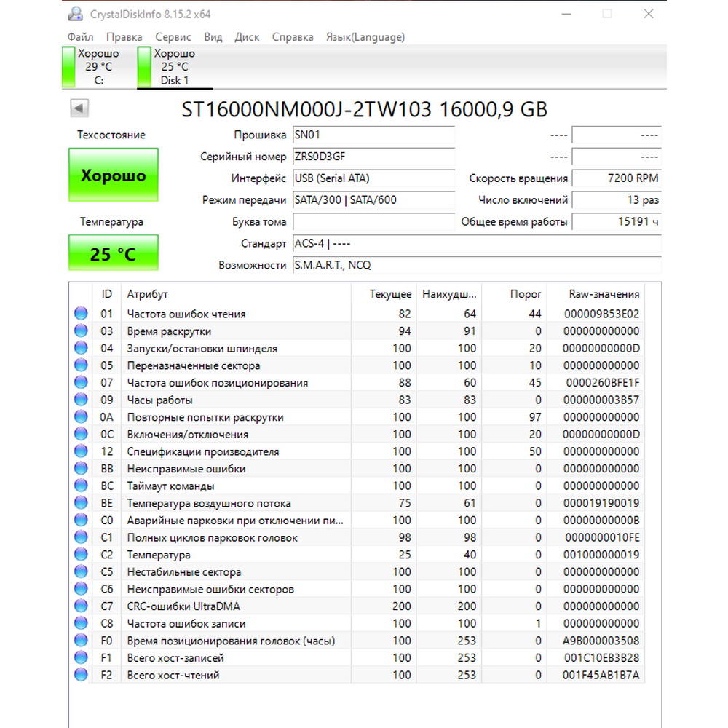Viewport: 728px width, 728px height.
Task: Click status orb for BC Таймаут команды
Action: [x=81, y=485]
